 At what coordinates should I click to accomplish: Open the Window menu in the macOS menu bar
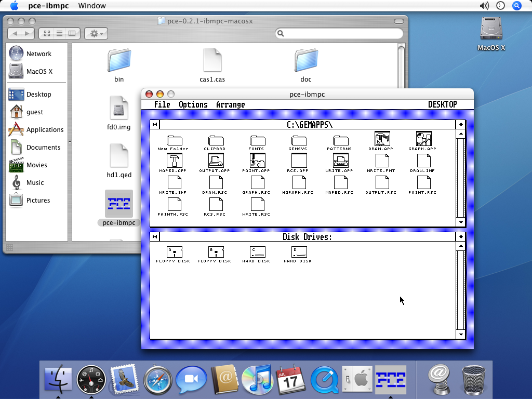coord(92,6)
